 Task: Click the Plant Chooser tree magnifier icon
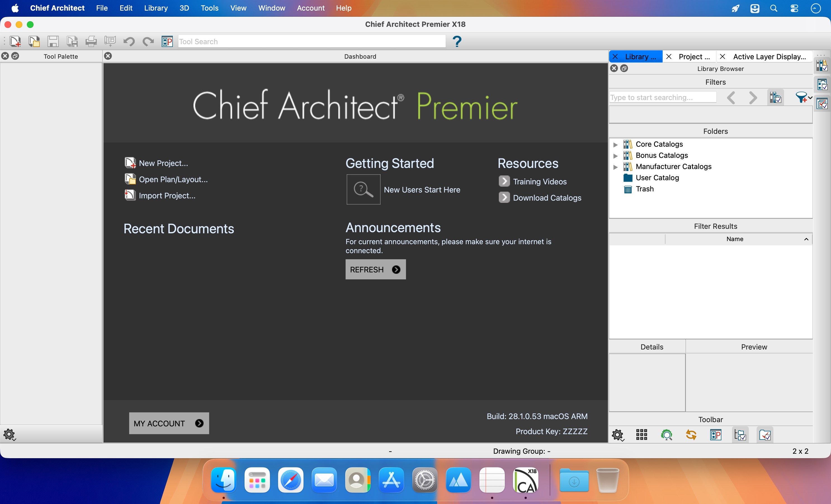[x=666, y=435]
